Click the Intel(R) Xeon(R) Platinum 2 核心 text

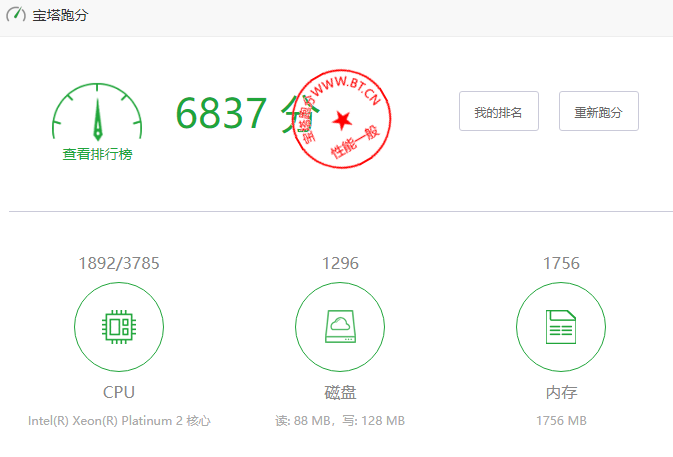[x=119, y=421]
